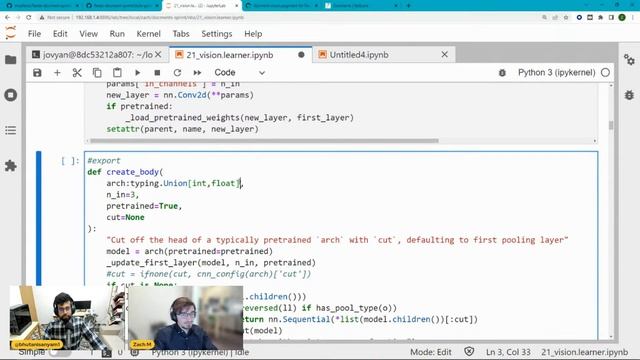Run the selected cell play icon

(138, 73)
